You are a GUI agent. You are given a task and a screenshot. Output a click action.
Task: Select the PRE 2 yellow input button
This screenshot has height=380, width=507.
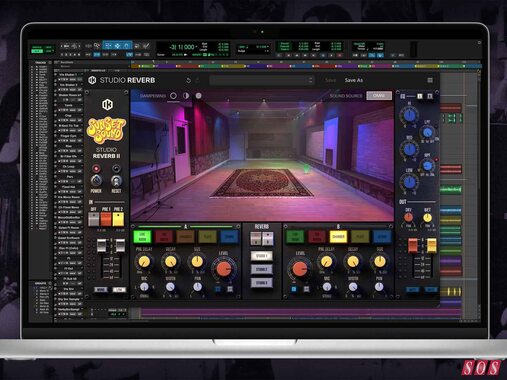(118, 219)
